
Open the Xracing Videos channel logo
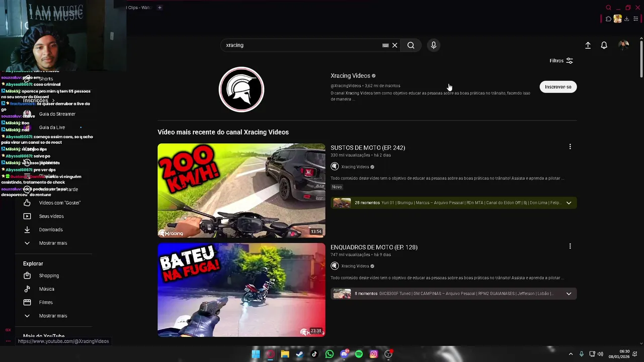[x=242, y=89]
